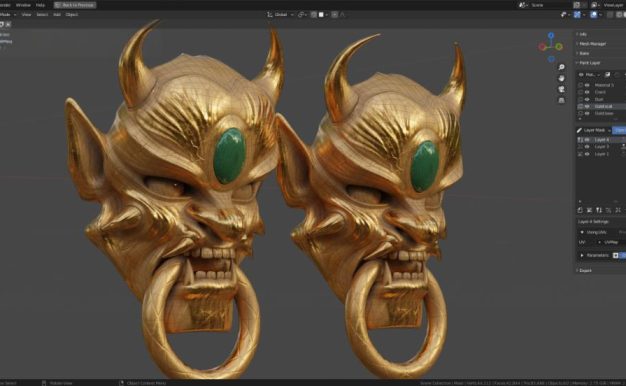Open the Window menu

23,5
